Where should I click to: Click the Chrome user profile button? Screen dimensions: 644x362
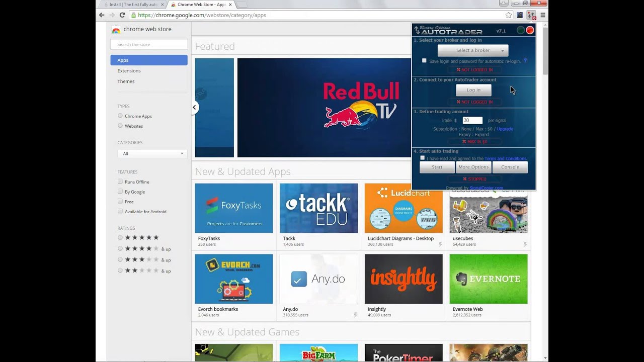[x=504, y=3]
